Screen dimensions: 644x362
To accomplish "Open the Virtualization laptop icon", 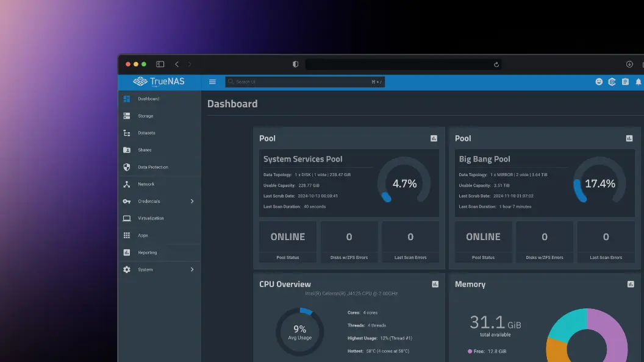I will 127,218.
